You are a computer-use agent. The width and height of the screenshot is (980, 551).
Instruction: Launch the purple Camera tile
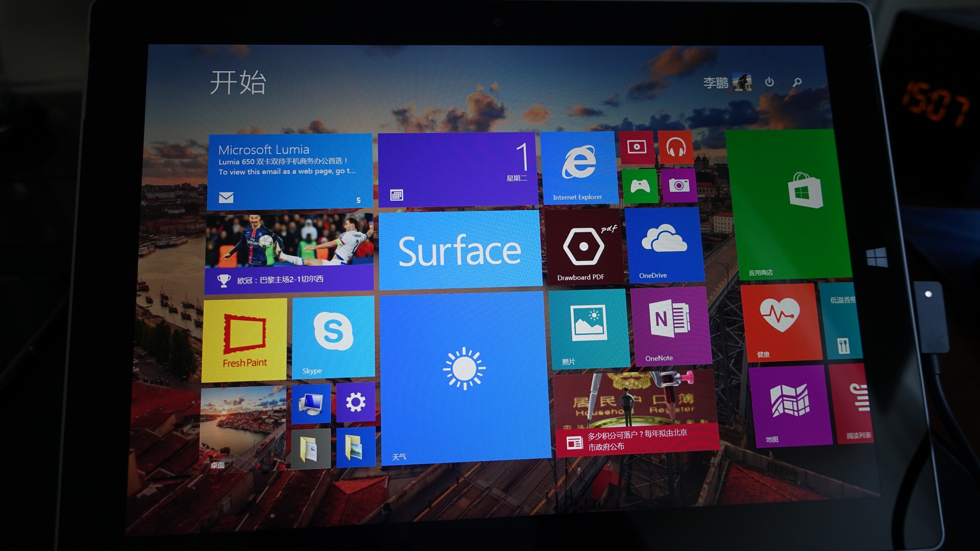(679, 185)
